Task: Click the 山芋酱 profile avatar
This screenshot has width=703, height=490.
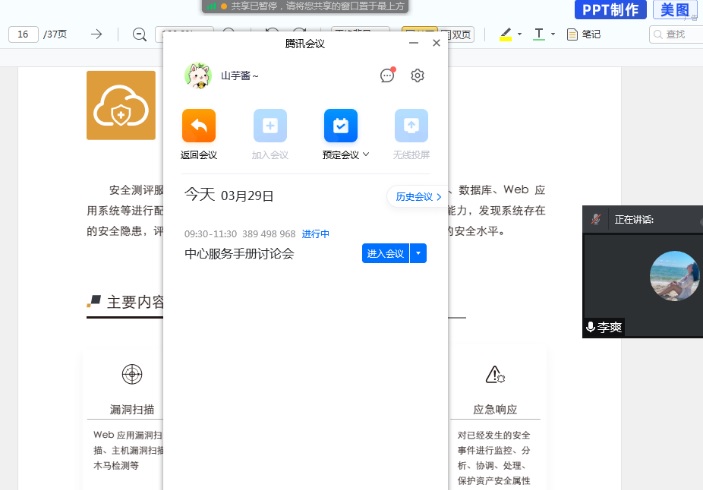Action: coord(198,75)
